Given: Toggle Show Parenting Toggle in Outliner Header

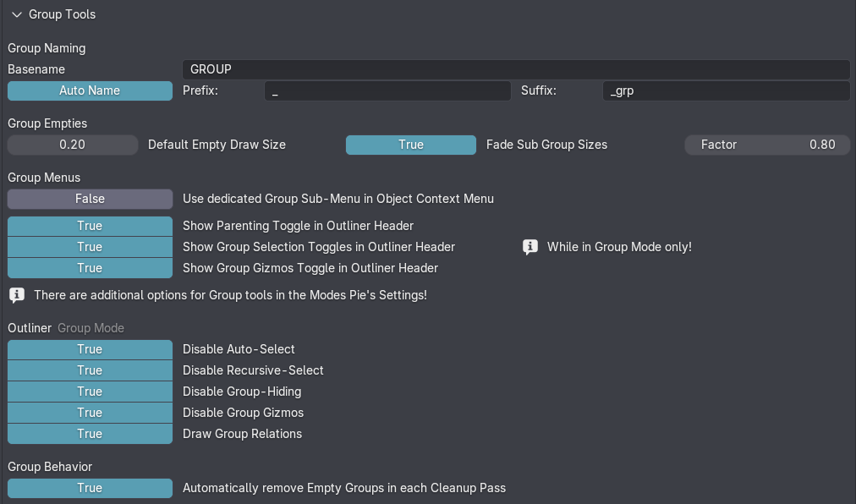Looking at the screenshot, I should click(90, 226).
